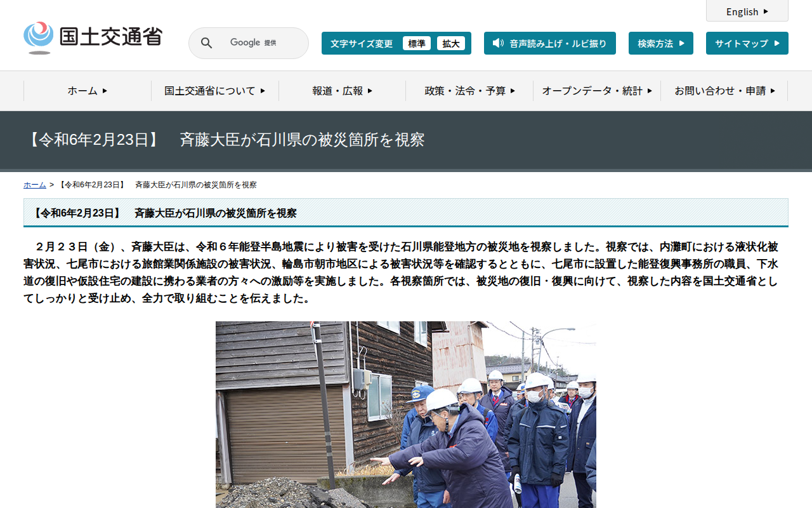
Task: Click the search magnifier icon
Action: [x=206, y=43]
